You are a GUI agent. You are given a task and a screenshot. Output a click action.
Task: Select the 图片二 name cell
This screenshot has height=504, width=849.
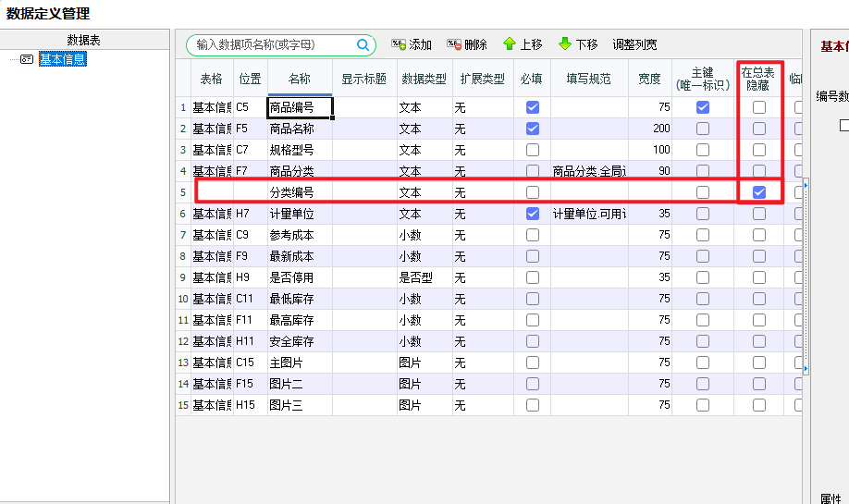[300, 384]
